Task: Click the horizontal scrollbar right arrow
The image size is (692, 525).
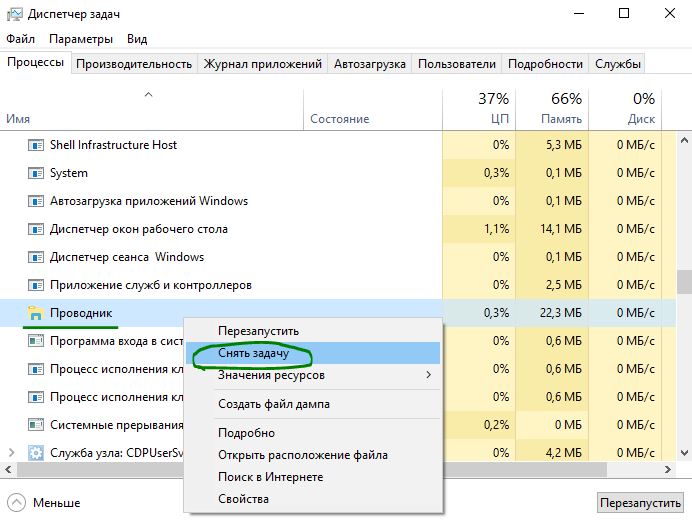Action: [668, 469]
